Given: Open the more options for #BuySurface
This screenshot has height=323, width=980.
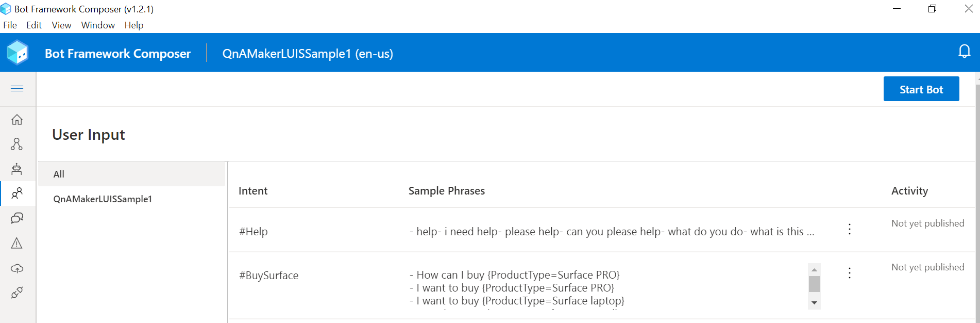Looking at the screenshot, I should pyautogui.click(x=850, y=273).
